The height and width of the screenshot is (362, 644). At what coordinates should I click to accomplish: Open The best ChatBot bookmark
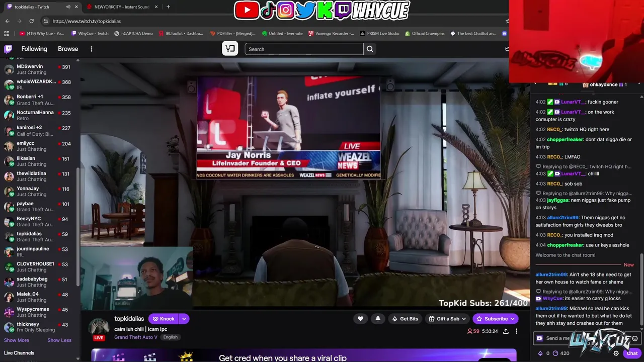pos(473,33)
